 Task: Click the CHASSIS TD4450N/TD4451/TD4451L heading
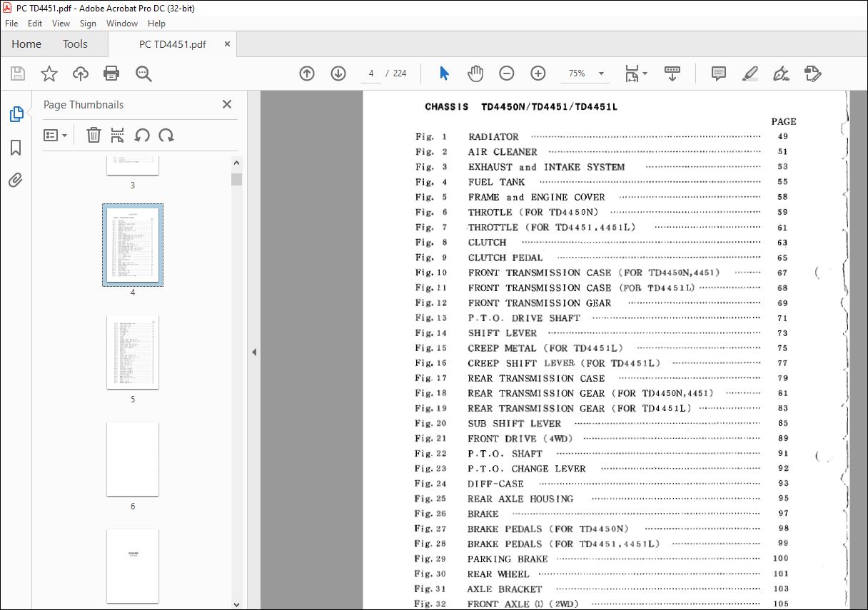(521, 107)
